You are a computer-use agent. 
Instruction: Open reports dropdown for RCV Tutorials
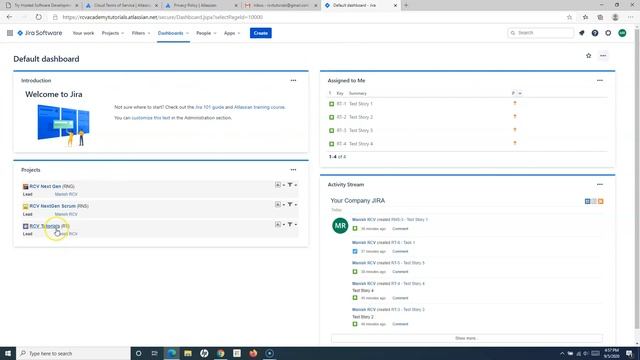point(280,224)
